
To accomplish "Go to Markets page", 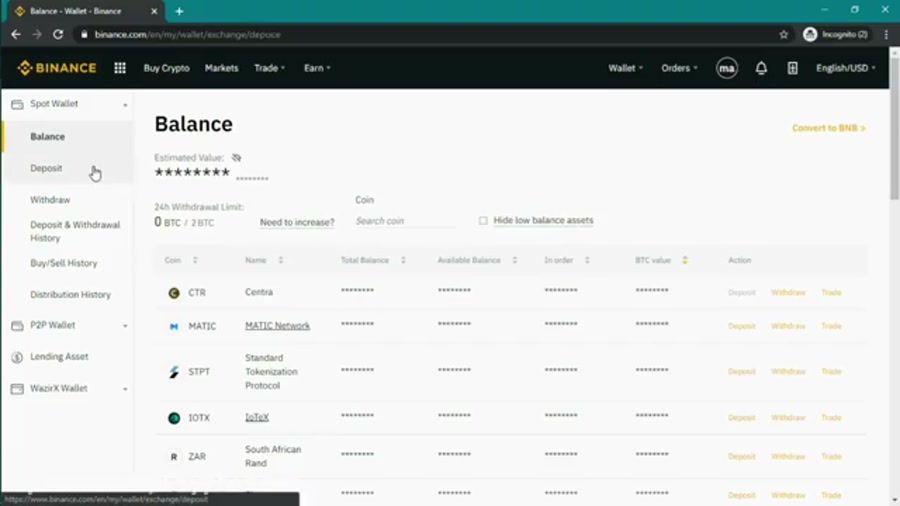I will point(222,68).
